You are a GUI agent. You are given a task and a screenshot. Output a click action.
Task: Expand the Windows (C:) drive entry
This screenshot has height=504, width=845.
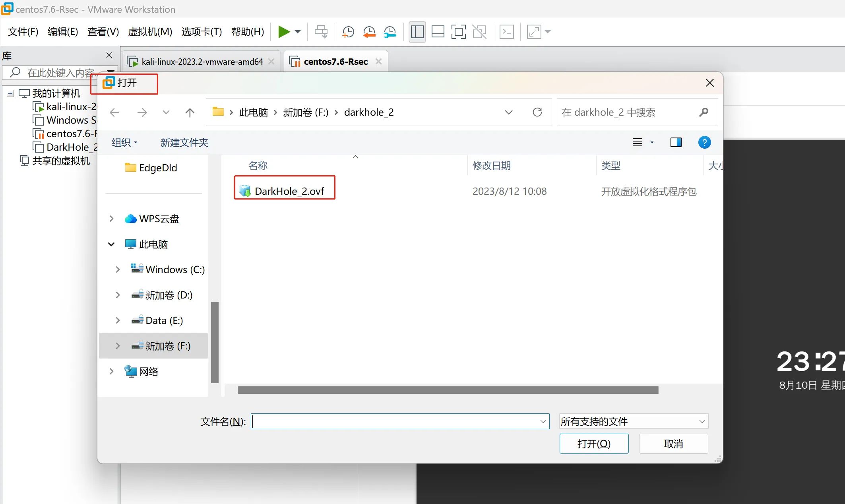pyautogui.click(x=117, y=269)
